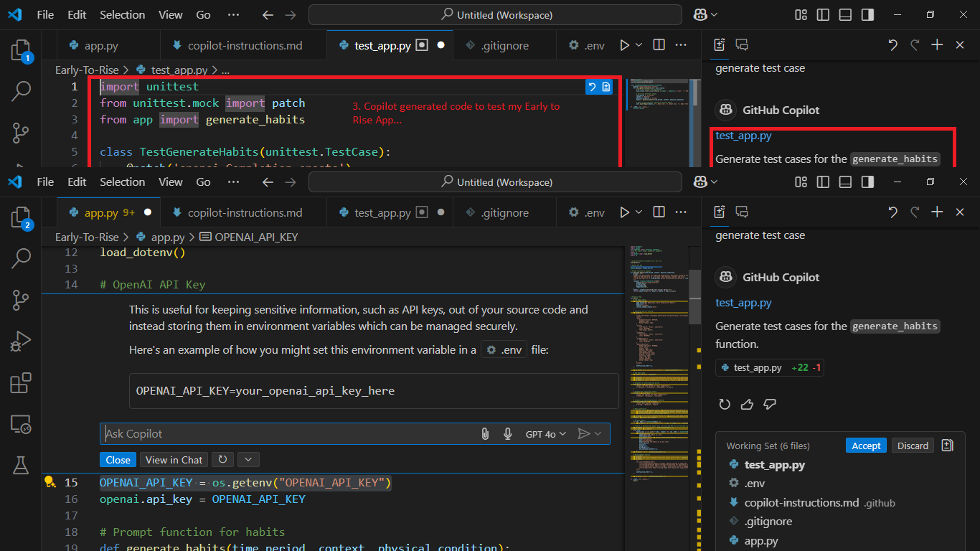Open Early-To-Rise breadcrumb in app.py editor window

[87, 237]
